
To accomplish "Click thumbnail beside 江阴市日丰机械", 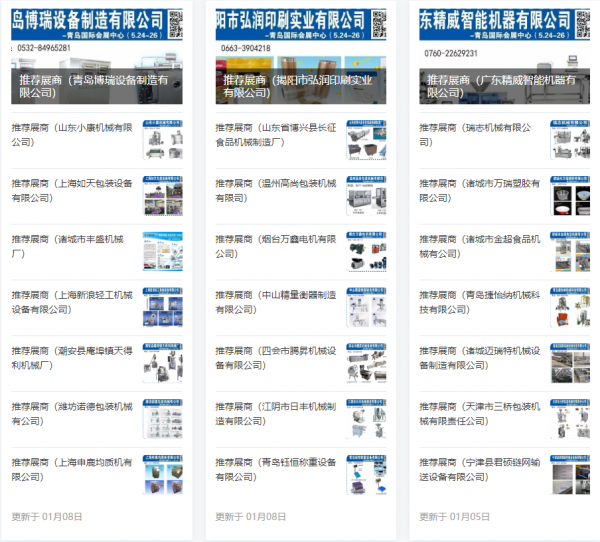I will click(x=366, y=419).
